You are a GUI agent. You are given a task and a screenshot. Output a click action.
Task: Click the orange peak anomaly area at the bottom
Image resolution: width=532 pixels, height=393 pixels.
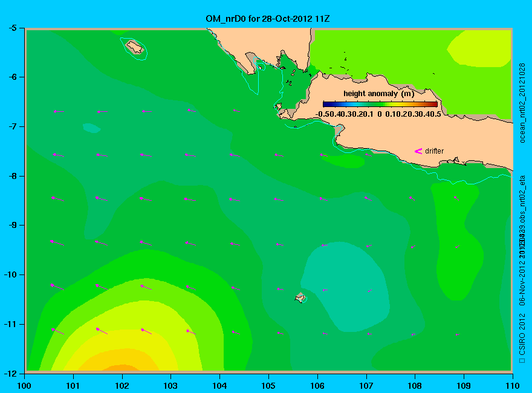(121, 368)
